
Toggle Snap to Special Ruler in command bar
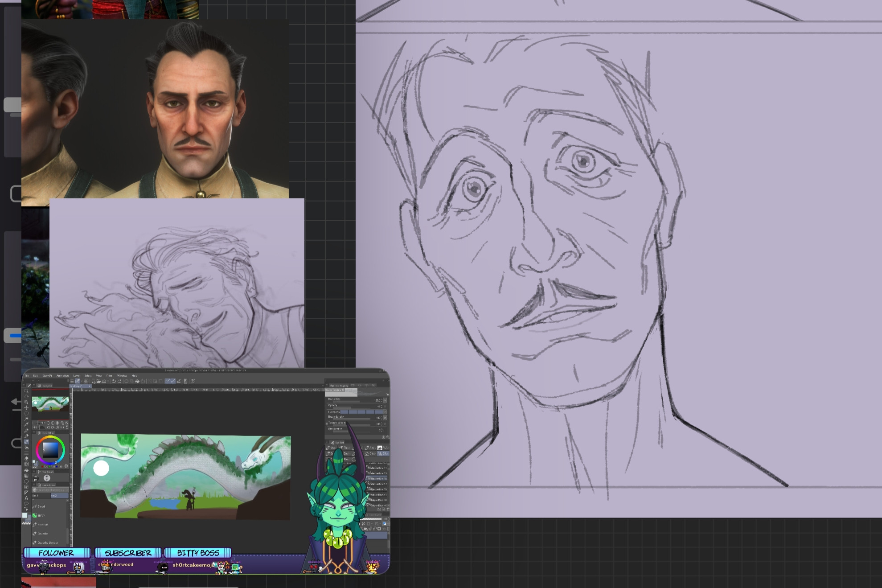tap(173, 381)
